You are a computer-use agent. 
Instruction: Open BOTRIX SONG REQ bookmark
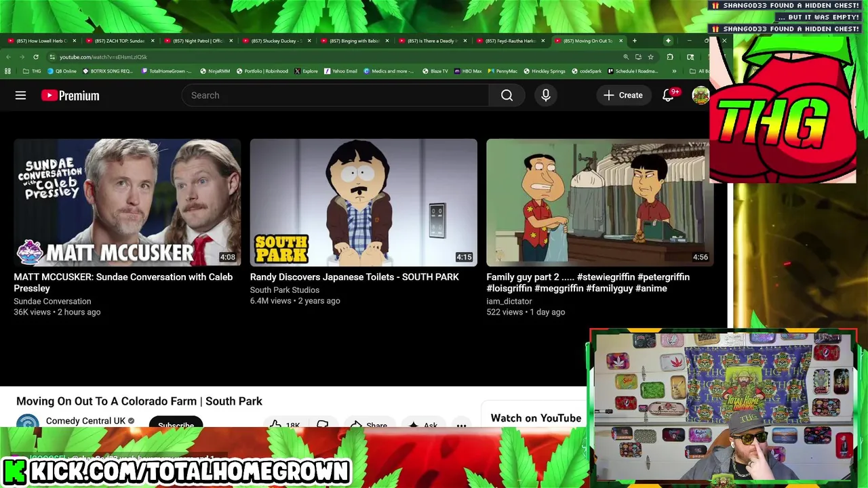coord(108,71)
